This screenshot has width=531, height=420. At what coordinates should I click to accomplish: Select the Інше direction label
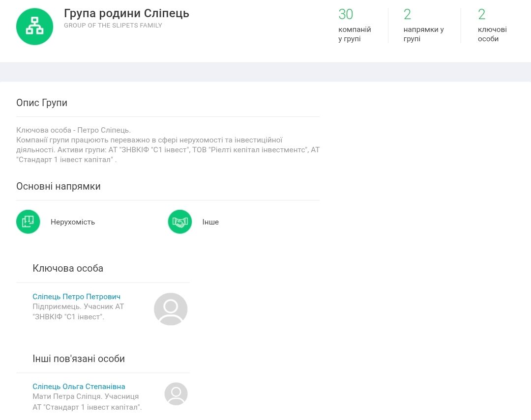click(x=210, y=222)
